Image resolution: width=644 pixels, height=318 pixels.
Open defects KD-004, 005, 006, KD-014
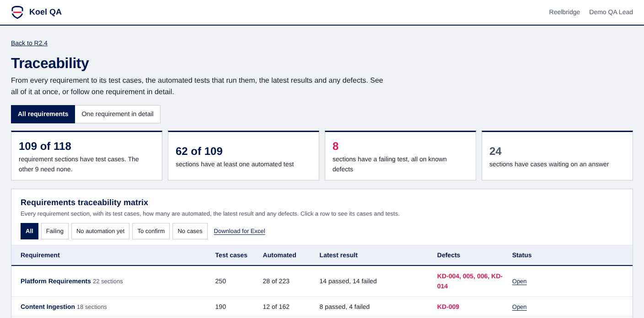(470, 281)
